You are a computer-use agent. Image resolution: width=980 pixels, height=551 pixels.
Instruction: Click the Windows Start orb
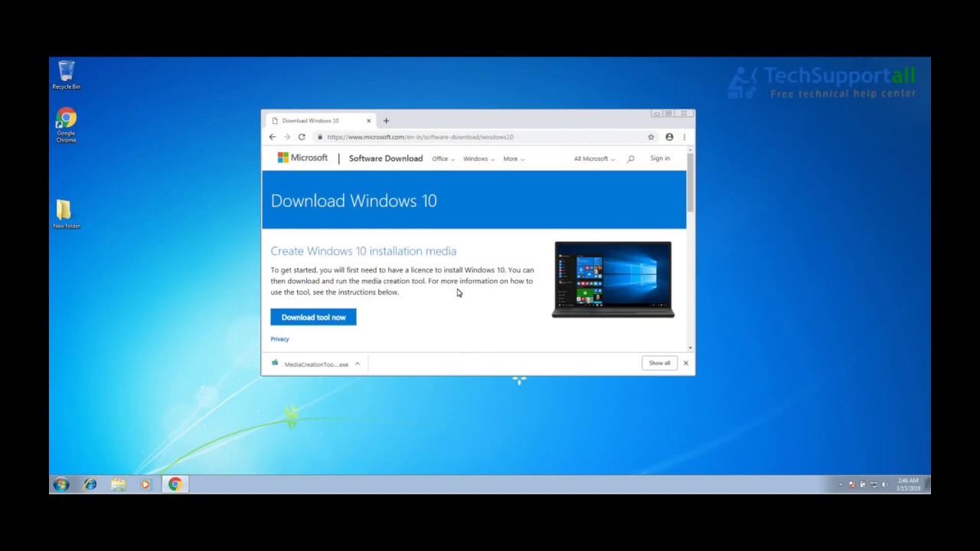pyautogui.click(x=61, y=484)
